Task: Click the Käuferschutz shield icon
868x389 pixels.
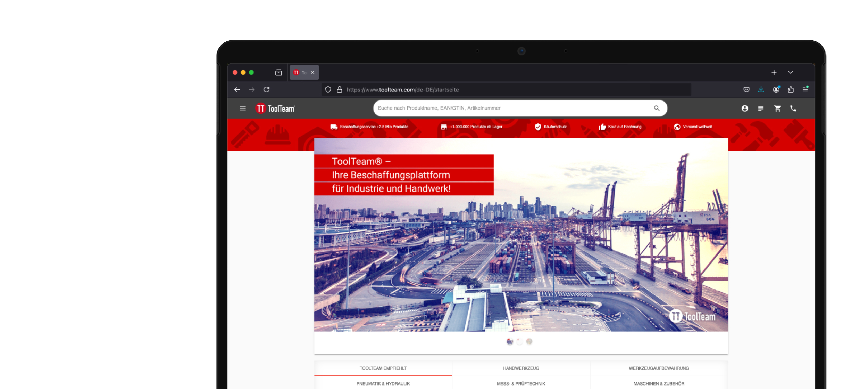Action: click(538, 127)
